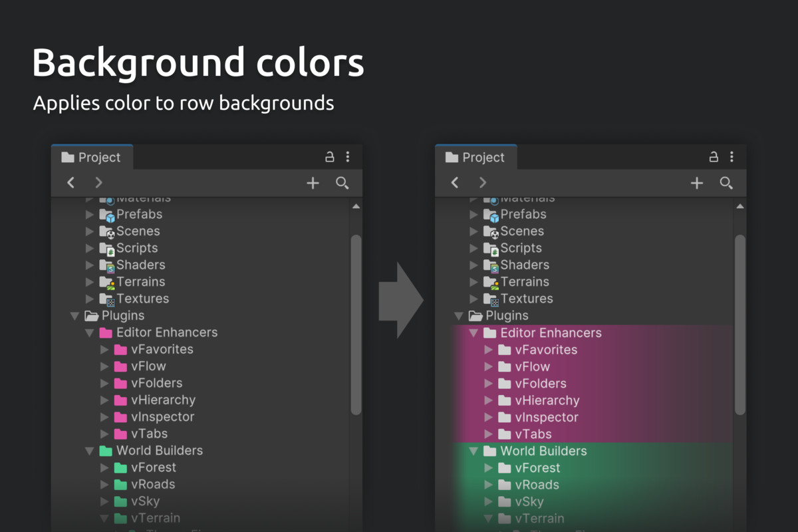Image resolution: width=798 pixels, height=532 pixels.
Task: Click the open Plugins folder icon, right panel
Action: pos(475,316)
